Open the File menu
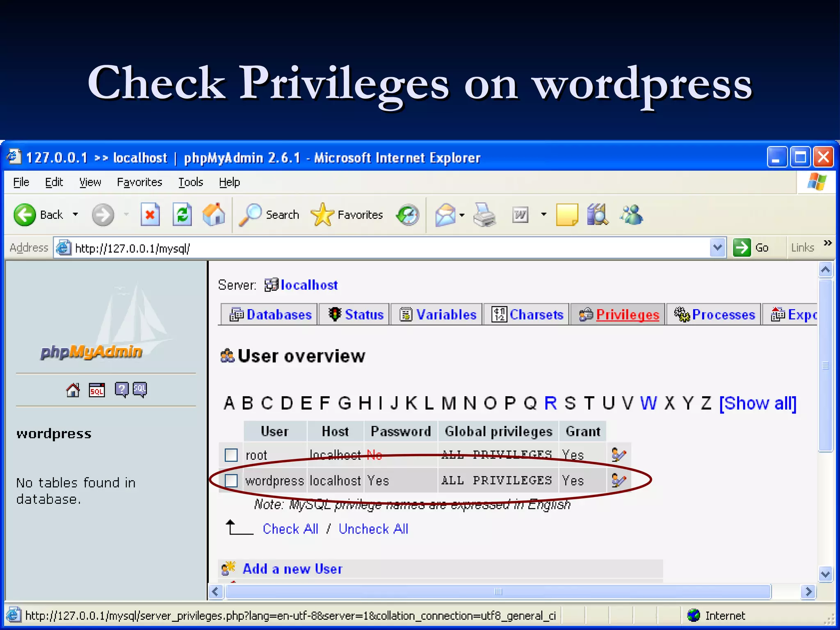The height and width of the screenshot is (630, 840). (21, 182)
